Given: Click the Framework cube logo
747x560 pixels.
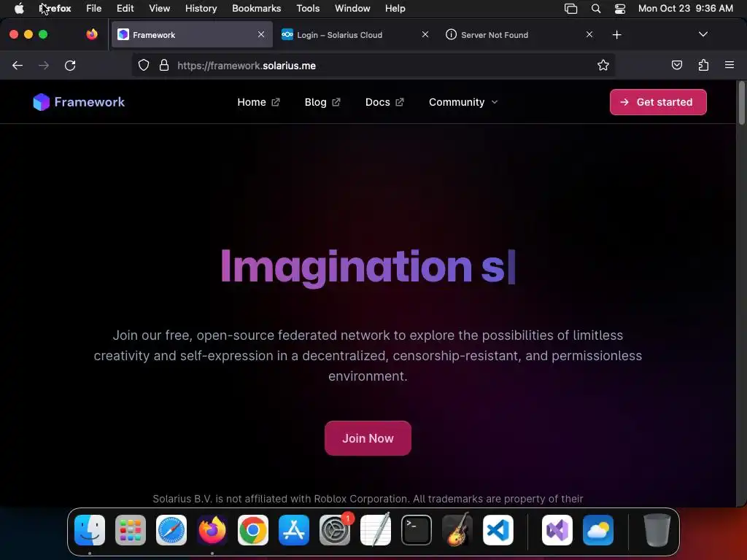Looking at the screenshot, I should pos(42,102).
